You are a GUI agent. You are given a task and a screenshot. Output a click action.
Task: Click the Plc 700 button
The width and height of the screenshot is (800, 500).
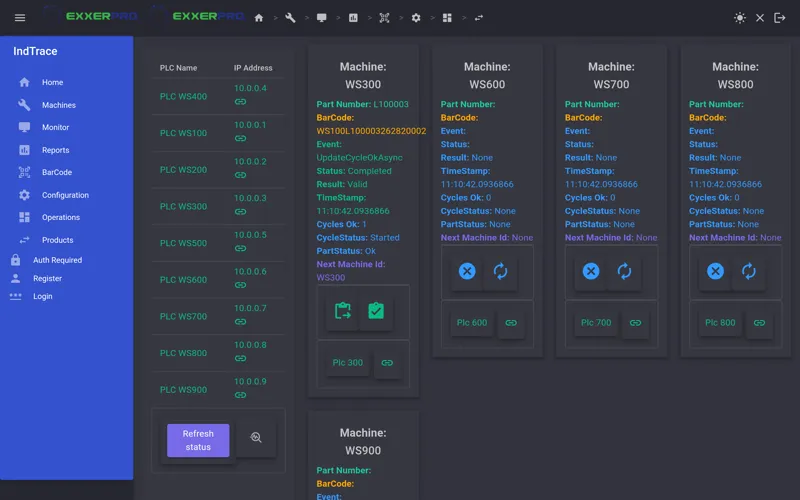pyautogui.click(x=596, y=323)
